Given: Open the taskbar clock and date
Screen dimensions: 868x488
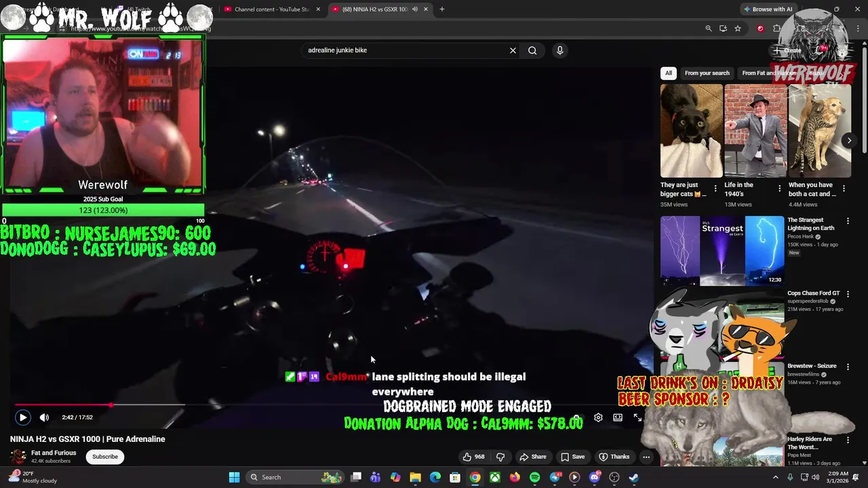Looking at the screenshot, I should [x=837, y=477].
